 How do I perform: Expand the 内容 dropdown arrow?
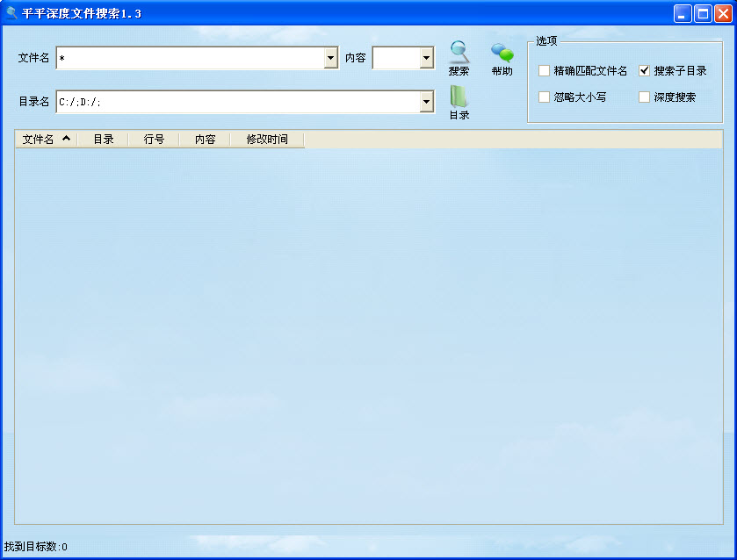tap(426, 58)
